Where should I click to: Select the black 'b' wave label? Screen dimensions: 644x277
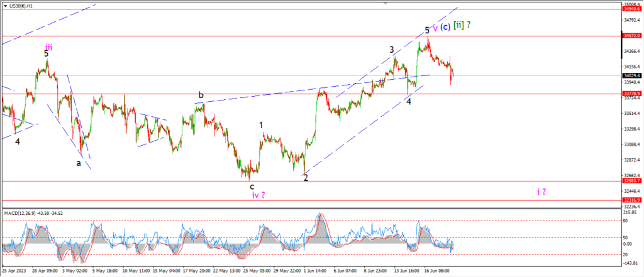point(201,95)
